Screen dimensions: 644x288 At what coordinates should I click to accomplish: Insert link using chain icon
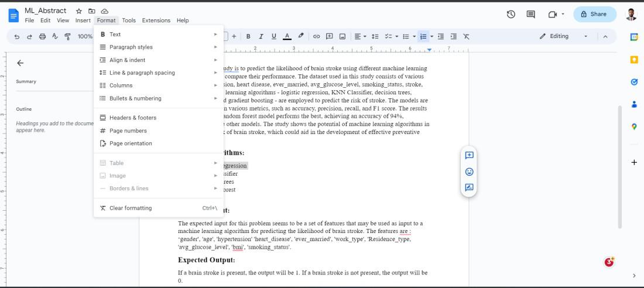316,36
